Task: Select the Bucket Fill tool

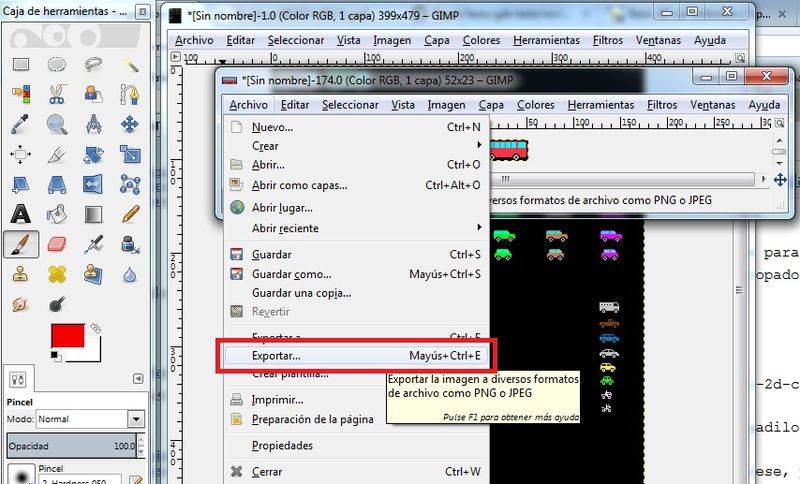Action: coord(57,214)
